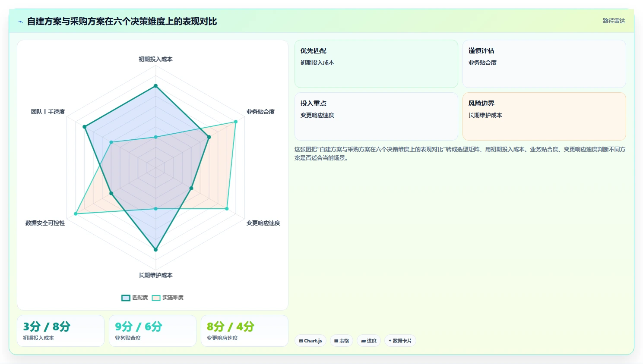Click 匹配度 data point on 团队上手速度 axis

point(85,127)
